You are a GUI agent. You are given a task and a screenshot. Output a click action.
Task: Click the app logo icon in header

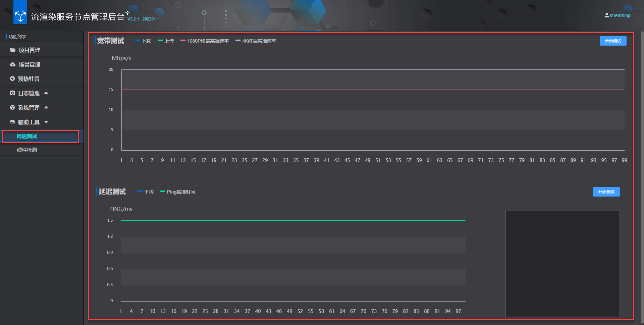20,16
